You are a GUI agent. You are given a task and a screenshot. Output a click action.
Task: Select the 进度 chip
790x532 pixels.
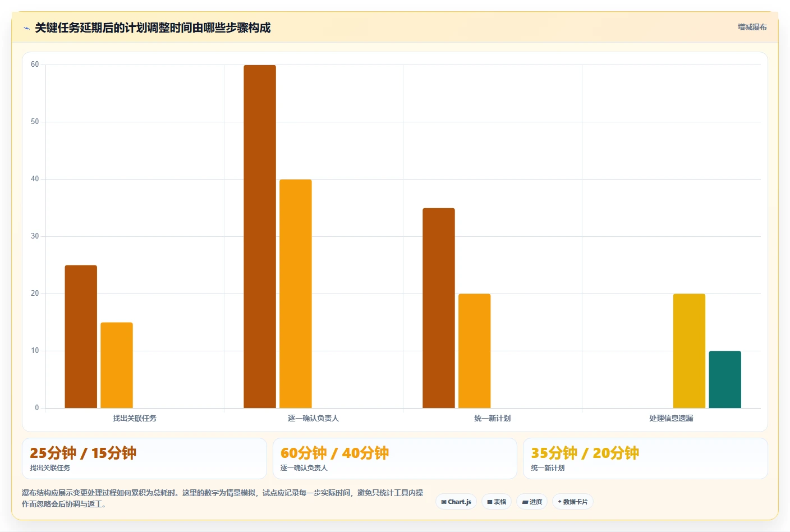pos(532,502)
